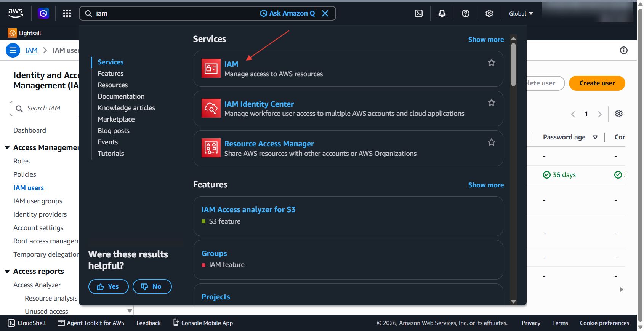644x331 pixels.
Task: Click search results panel scrollbar thumb
Action: click(514, 64)
